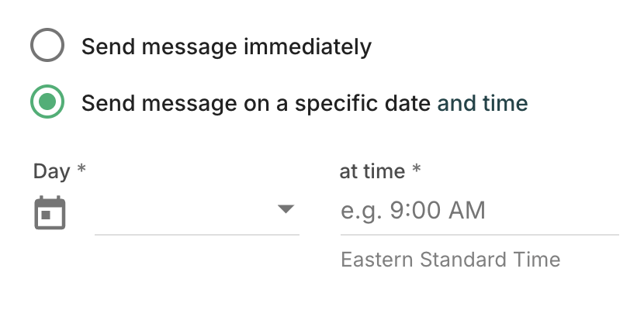Image resolution: width=644 pixels, height=310 pixels.
Task: Select the specific date and time radio button
Action: click(47, 102)
